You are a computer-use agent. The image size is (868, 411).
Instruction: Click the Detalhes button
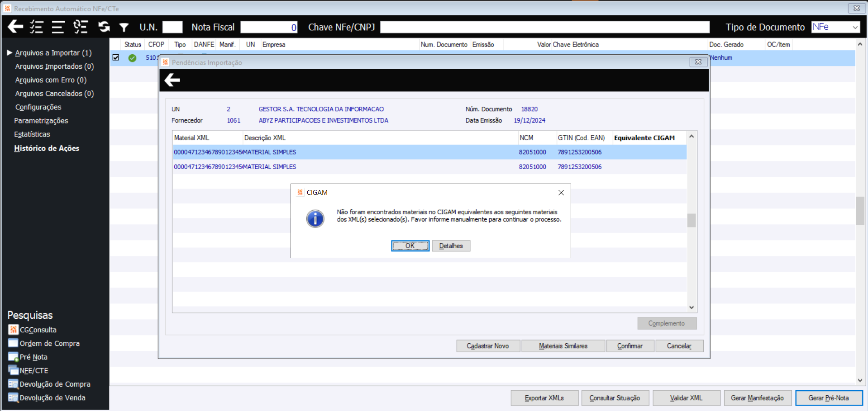(451, 246)
